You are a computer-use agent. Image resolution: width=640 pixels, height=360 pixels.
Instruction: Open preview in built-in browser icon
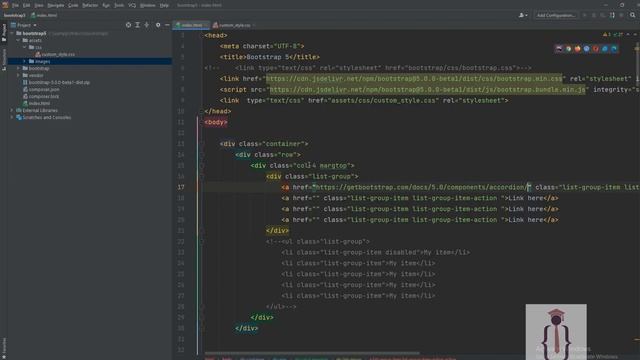pyautogui.click(x=559, y=49)
